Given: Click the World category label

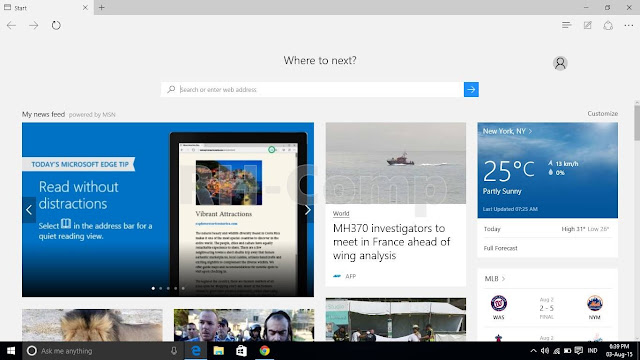Looking at the screenshot, I should (341, 213).
